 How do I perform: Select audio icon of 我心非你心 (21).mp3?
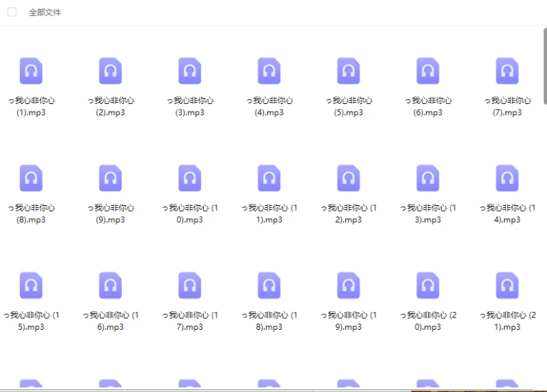click(x=507, y=285)
